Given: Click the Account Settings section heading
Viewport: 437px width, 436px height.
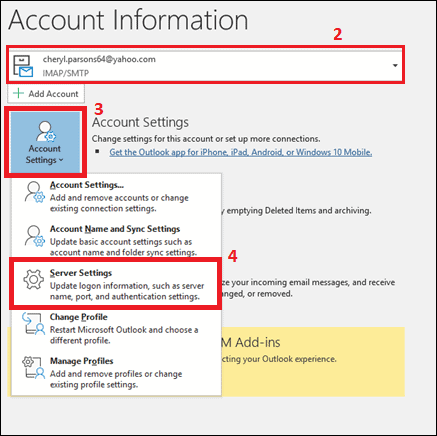Looking at the screenshot, I should click(x=140, y=122).
